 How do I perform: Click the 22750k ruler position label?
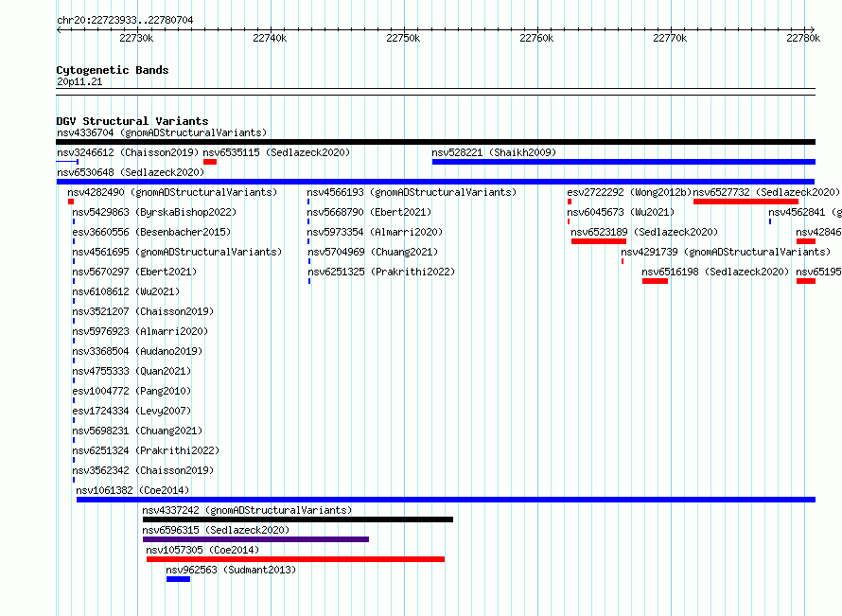click(x=403, y=38)
